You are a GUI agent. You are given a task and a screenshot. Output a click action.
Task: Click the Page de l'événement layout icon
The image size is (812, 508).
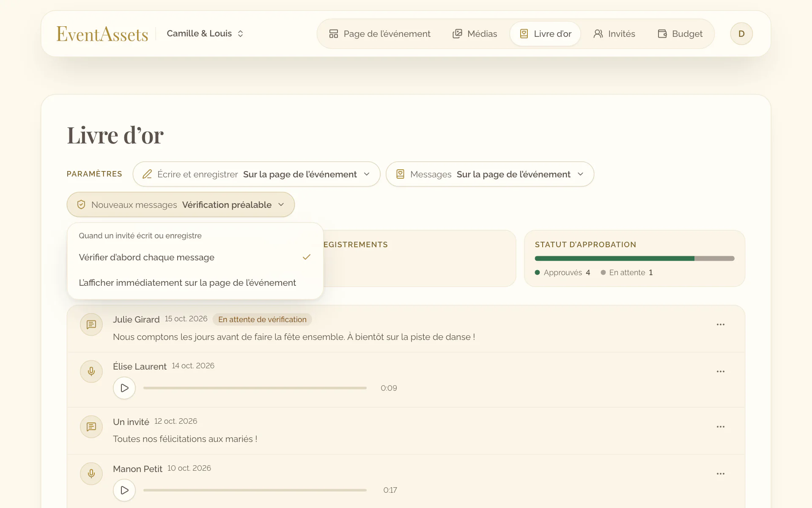pyautogui.click(x=334, y=34)
